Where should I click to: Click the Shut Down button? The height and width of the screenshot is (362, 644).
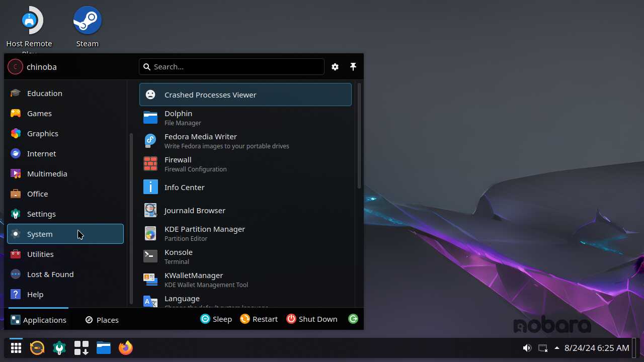pos(312,319)
